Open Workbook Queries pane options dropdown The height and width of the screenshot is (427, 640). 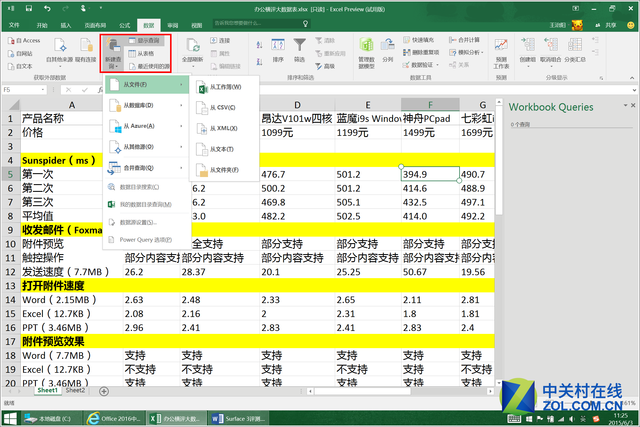pyautogui.click(x=625, y=105)
